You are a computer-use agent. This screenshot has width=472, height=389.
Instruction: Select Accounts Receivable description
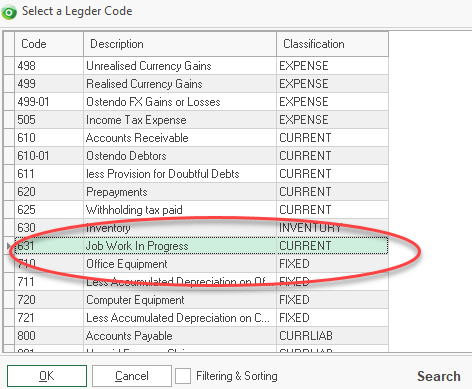click(x=180, y=138)
